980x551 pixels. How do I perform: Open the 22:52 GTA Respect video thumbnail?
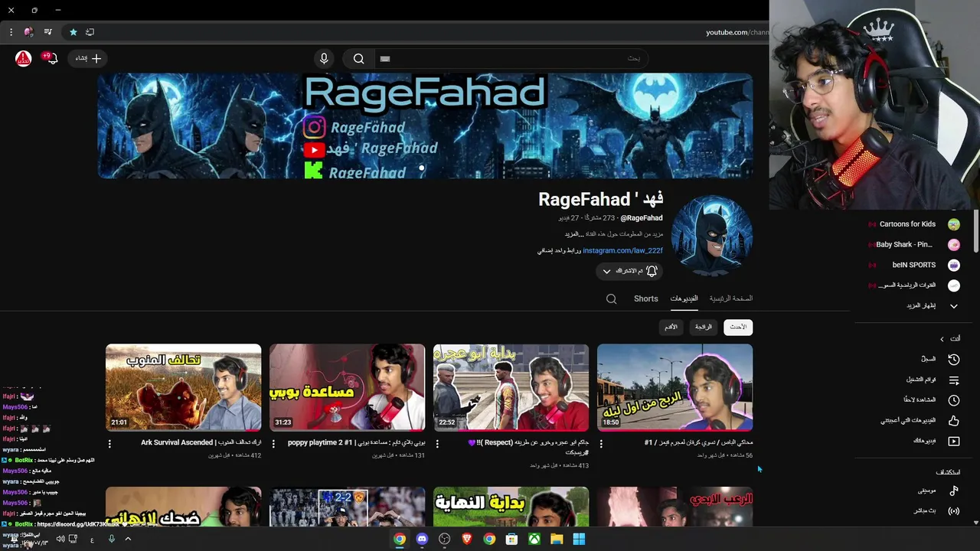[x=511, y=387]
